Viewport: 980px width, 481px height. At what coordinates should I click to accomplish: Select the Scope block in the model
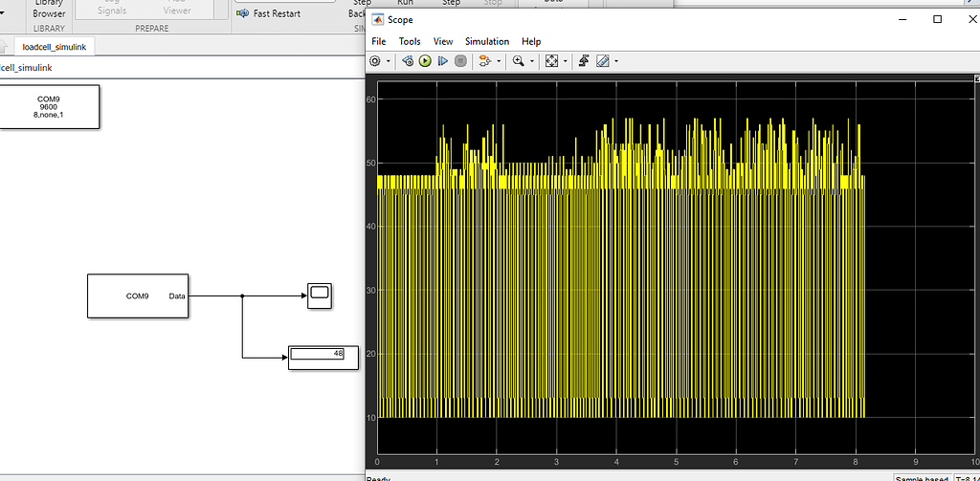click(x=319, y=296)
